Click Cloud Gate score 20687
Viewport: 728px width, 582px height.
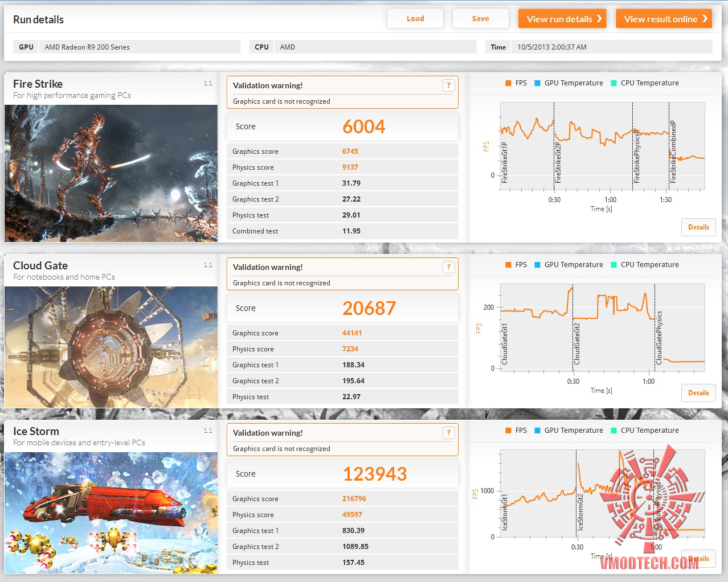369,308
